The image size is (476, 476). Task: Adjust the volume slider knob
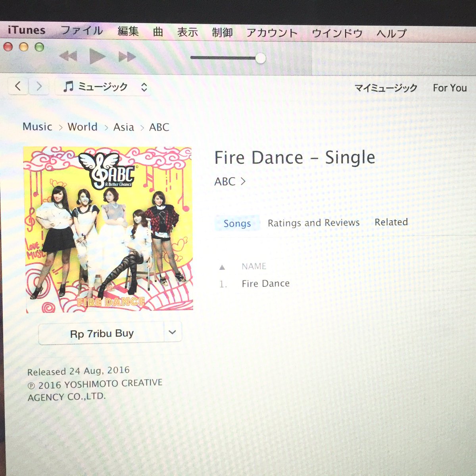(261, 58)
